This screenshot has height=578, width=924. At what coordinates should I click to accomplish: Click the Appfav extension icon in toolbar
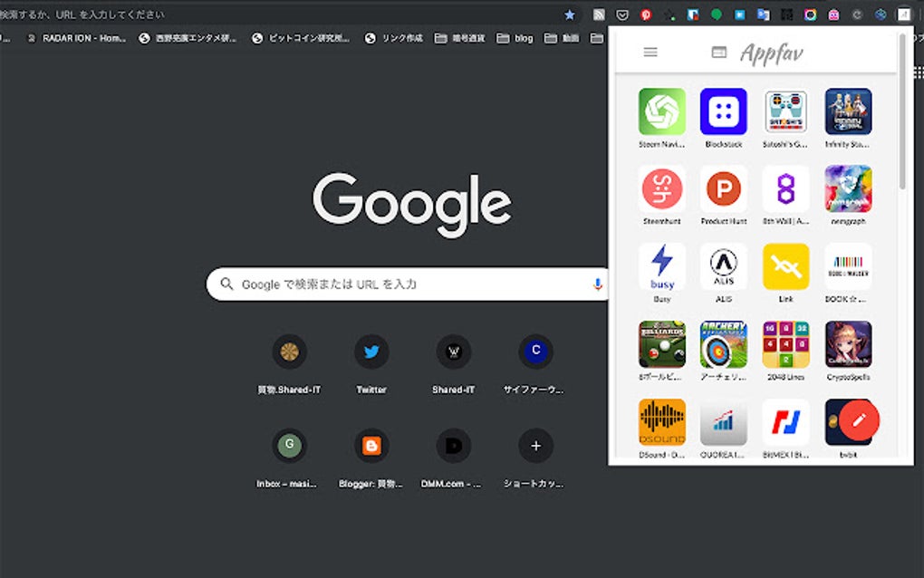click(x=904, y=14)
